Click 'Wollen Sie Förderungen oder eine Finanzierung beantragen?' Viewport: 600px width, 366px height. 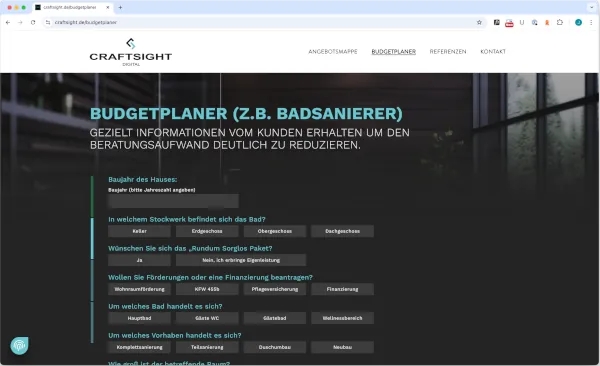coord(210,277)
